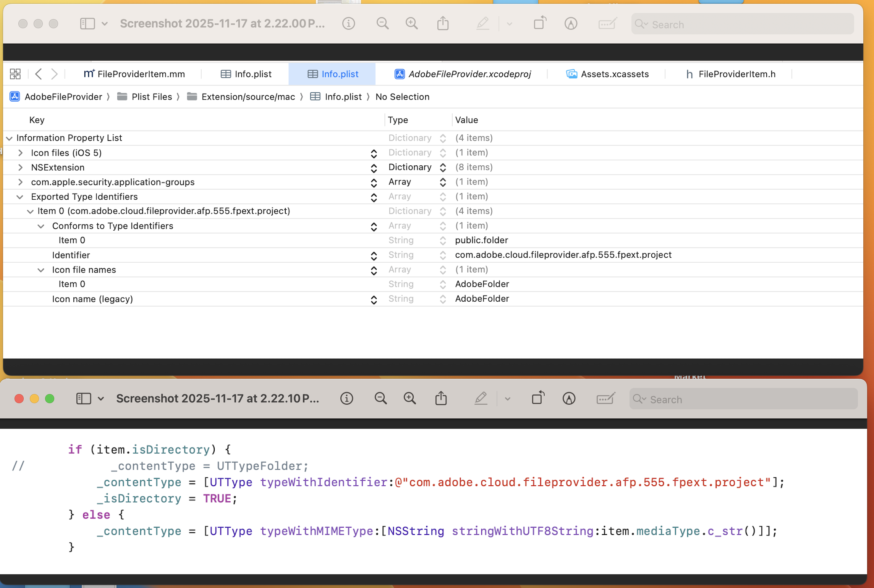Click the form filling icon in bottom toolbar
The height and width of the screenshot is (588, 874).
pyautogui.click(x=605, y=399)
